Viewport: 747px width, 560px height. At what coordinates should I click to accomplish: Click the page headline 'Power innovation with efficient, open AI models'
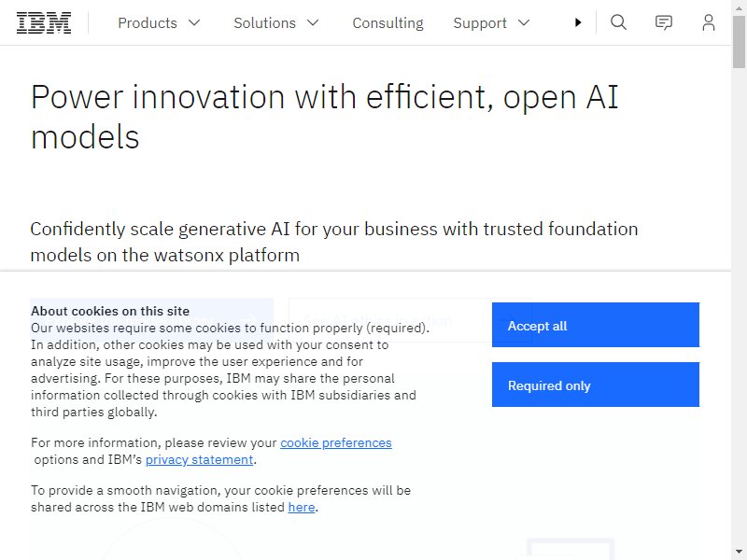point(324,117)
